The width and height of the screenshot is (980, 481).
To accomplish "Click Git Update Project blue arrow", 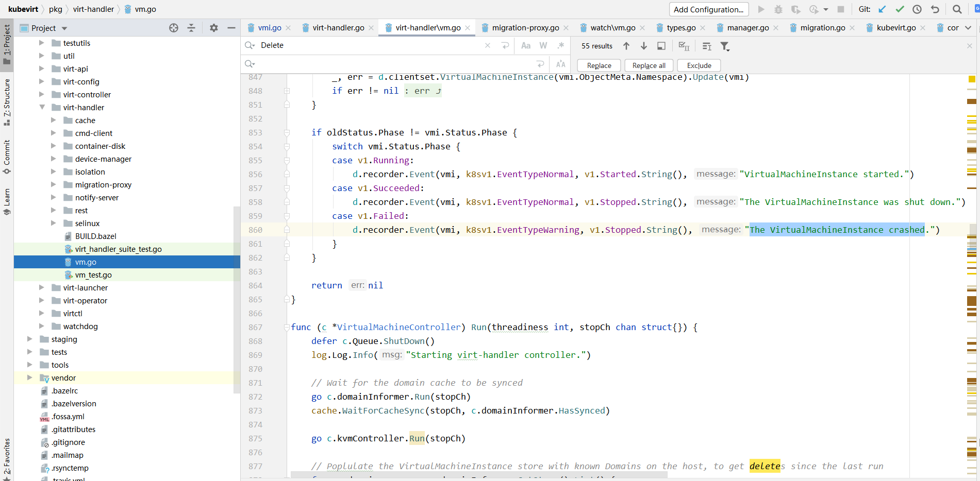I will (x=883, y=9).
